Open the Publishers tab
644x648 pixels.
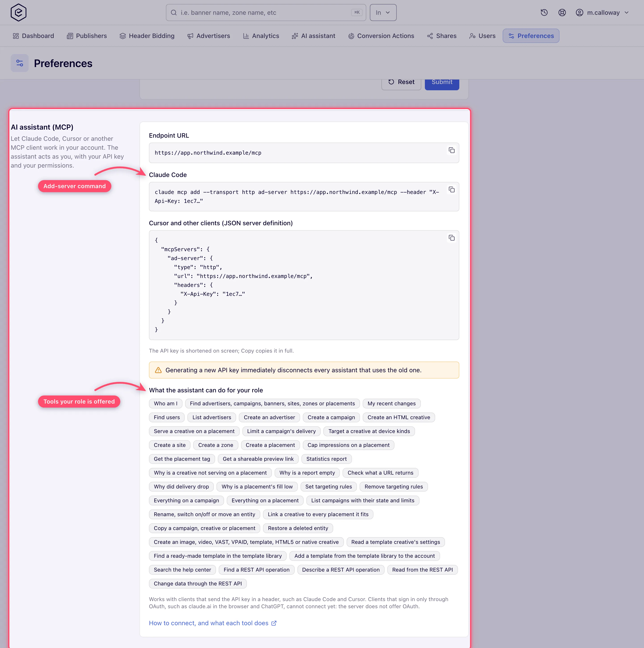tap(87, 36)
